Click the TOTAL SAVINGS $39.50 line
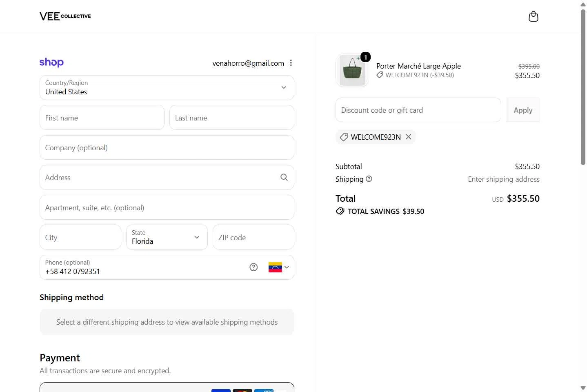The width and height of the screenshot is (587, 392). (380, 211)
